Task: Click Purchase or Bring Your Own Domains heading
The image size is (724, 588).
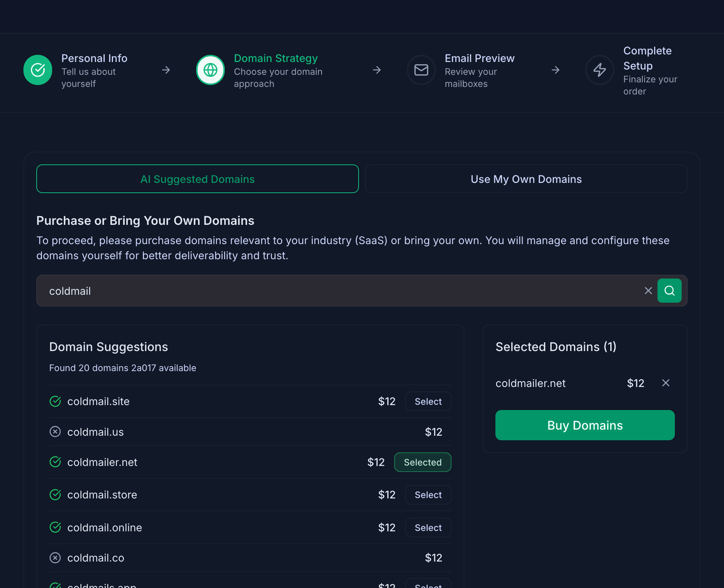Action: tap(145, 221)
